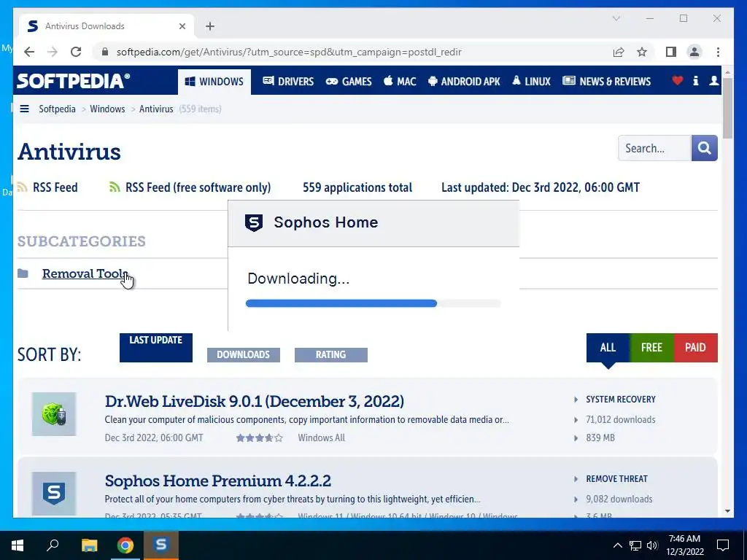Click REMOVE THREAT category link
The width and height of the screenshot is (747, 560).
pyautogui.click(x=616, y=479)
